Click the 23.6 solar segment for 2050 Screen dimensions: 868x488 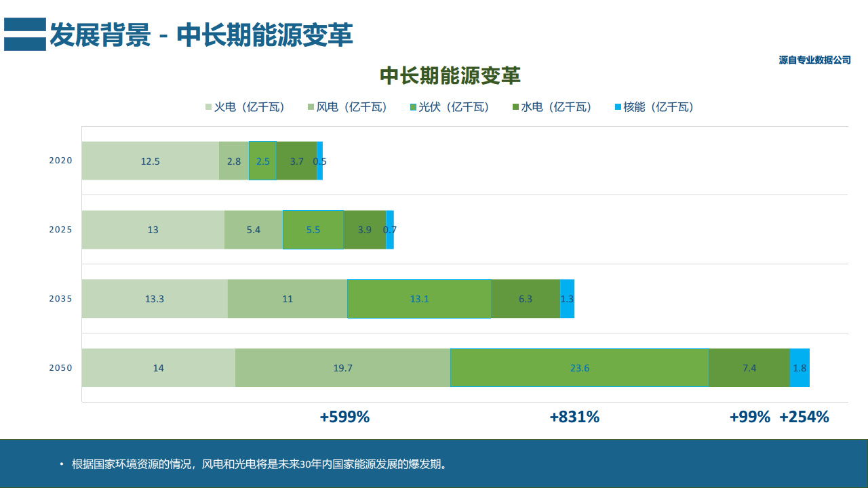point(580,368)
